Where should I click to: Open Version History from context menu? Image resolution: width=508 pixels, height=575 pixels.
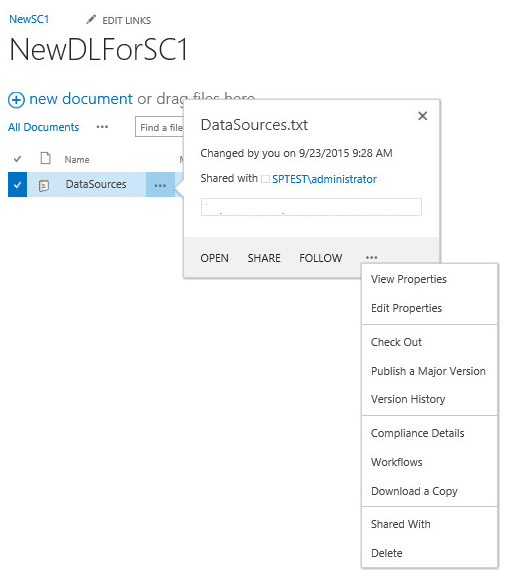click(408, 399)
